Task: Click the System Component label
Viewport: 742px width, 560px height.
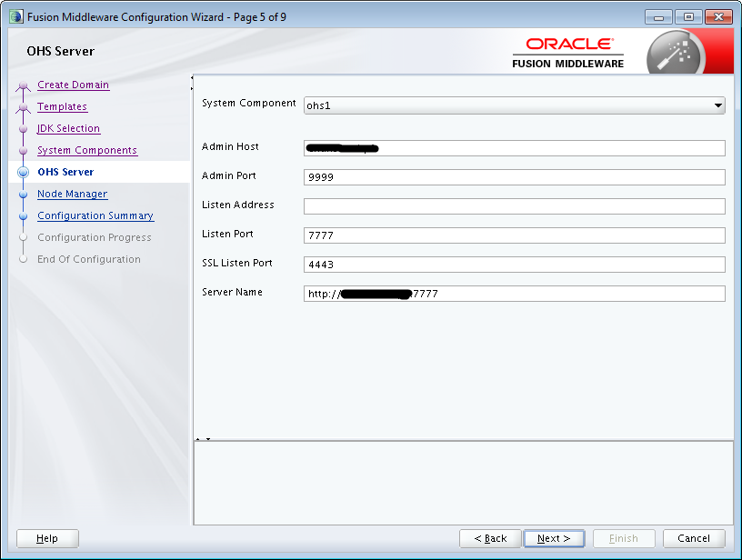Action: (x=249, y=103)
